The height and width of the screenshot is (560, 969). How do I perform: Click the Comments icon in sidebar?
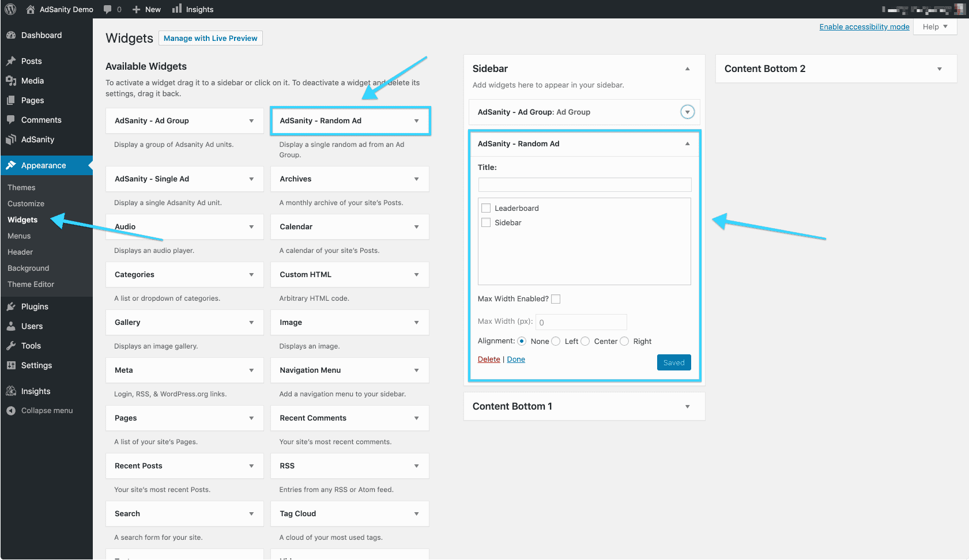(x=11, y=120)
